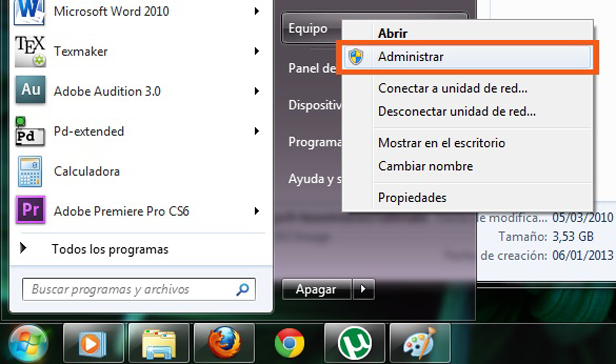Click the Calculadora calculator icon
This screenshot has width=616, height=364.
click(30, 171)
